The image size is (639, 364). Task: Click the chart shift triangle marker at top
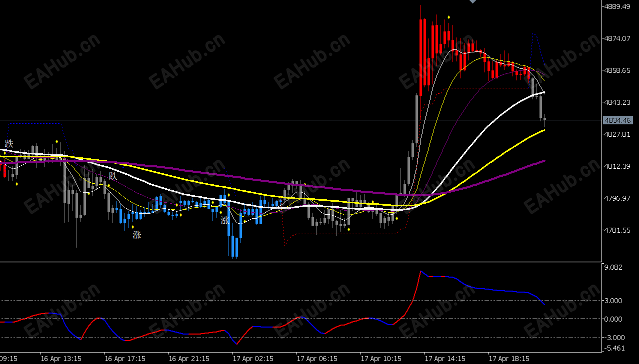pos(472,2)
